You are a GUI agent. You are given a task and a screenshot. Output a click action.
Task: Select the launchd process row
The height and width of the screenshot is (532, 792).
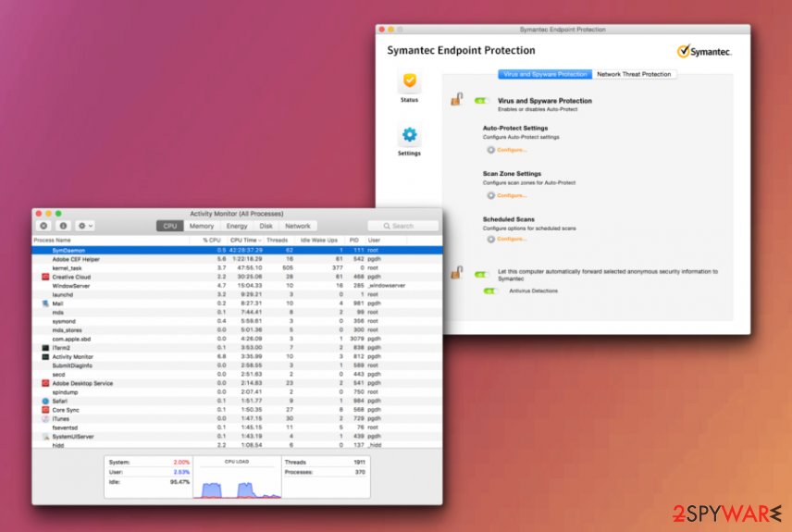click(x=237, y=294)
